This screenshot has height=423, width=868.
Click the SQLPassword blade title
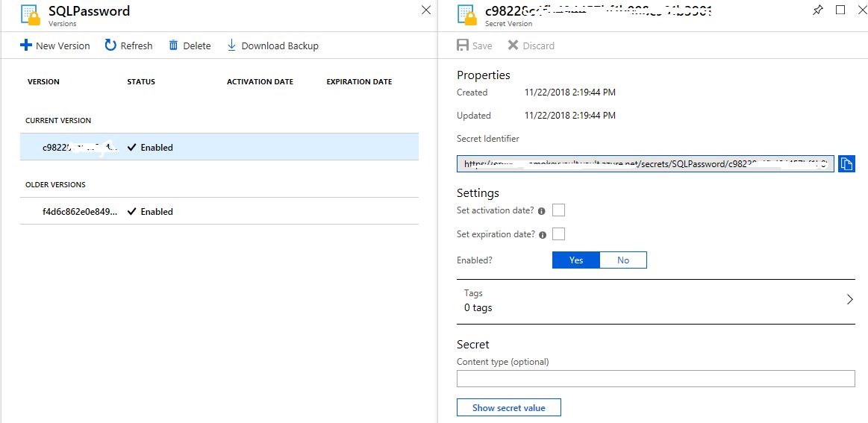[89, 10]
